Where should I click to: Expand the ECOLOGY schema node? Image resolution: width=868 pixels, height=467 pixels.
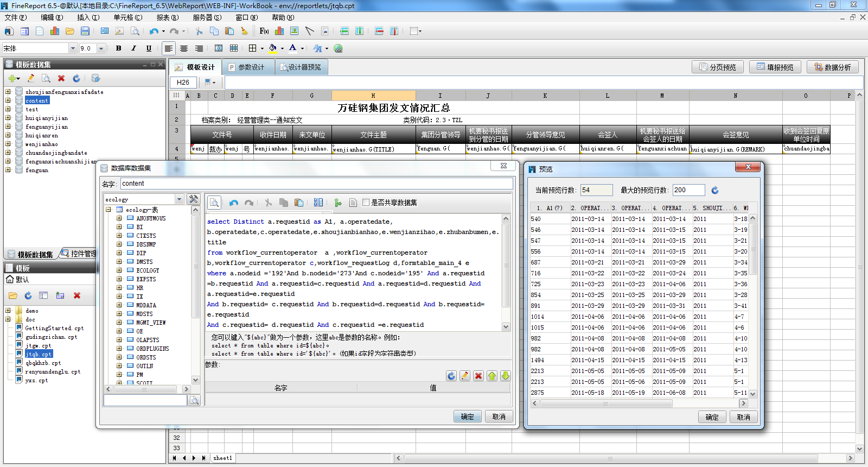119,270
